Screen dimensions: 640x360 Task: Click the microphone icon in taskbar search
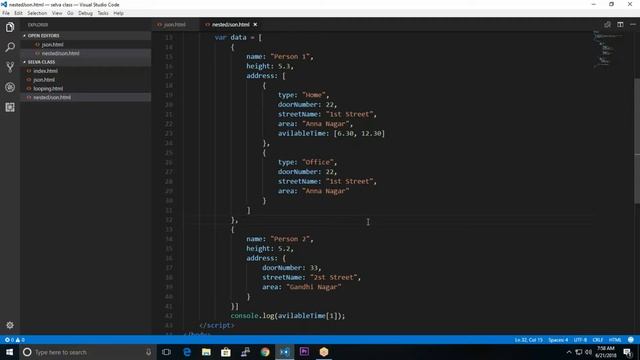pos(148,352)
